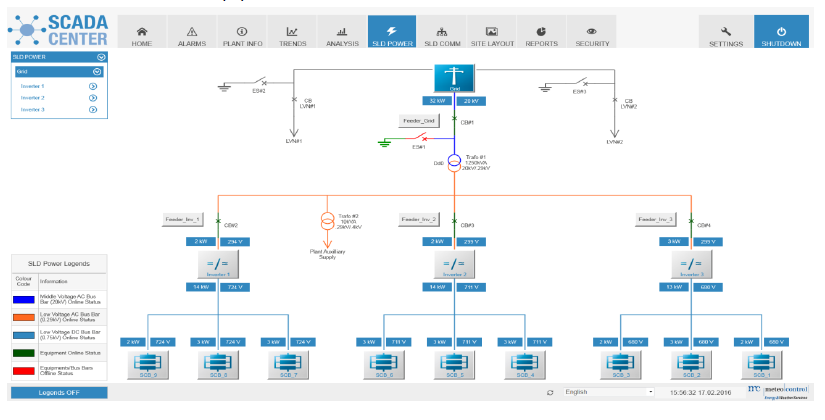
Task: Click the refresh icon beside language selector
Action: click(549, 392)
